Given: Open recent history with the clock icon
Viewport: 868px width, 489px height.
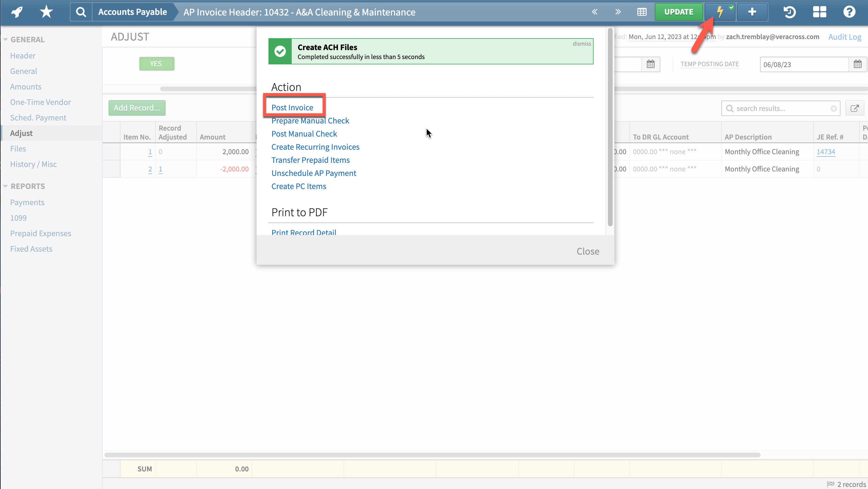Looking at the screenshot, I should tap(790, 12).
